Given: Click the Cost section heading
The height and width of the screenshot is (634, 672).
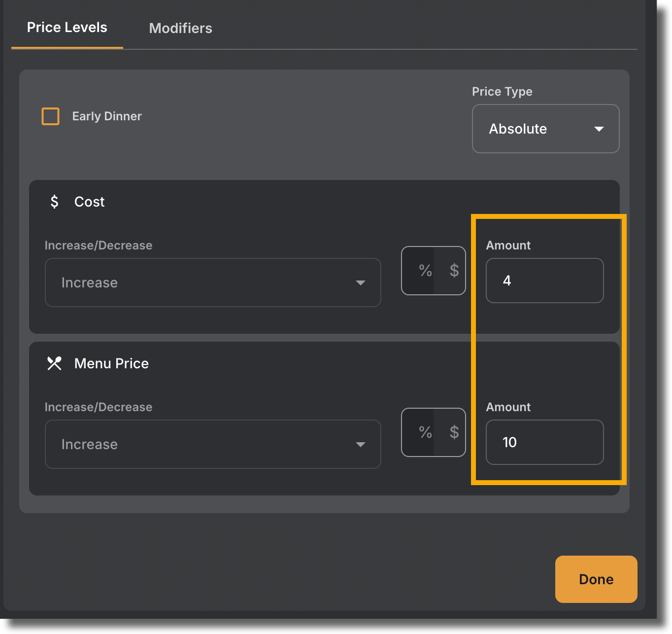Looking at the screenshot, I should (x=89, y=202).
